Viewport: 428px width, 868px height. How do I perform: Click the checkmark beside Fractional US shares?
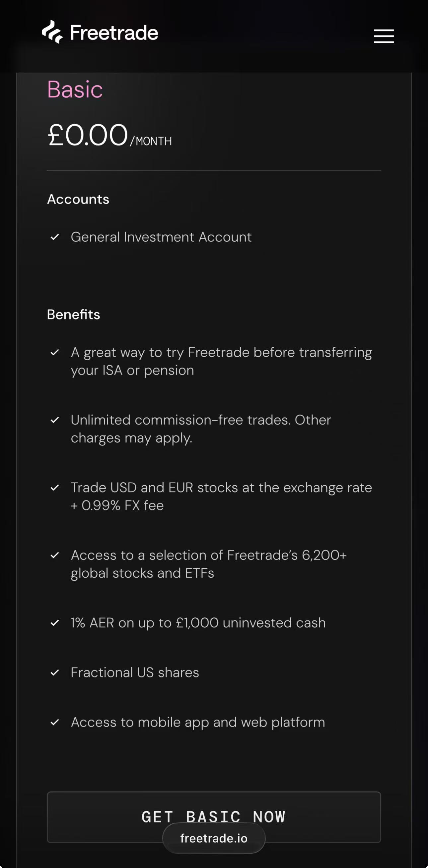55,672
